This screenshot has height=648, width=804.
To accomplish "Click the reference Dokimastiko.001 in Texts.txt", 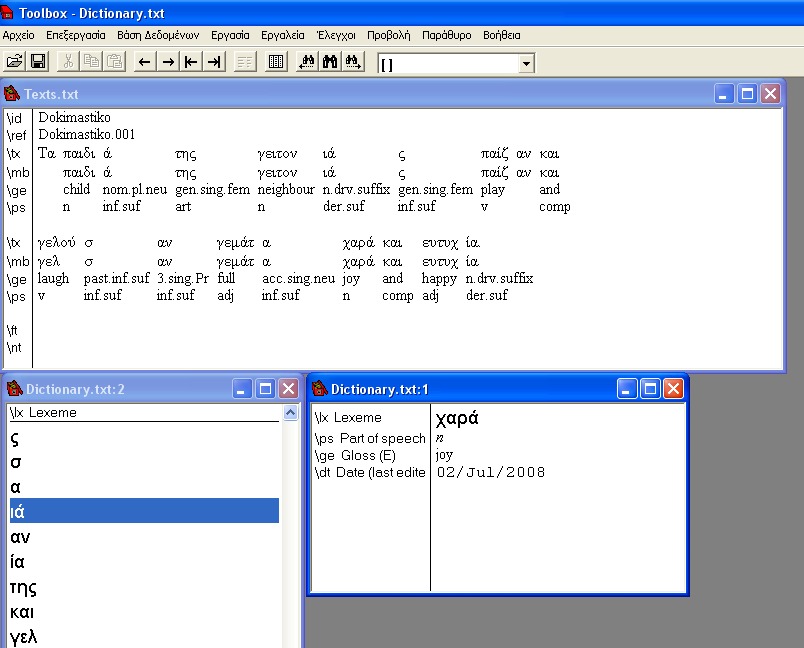I will (x=87, y=134).
